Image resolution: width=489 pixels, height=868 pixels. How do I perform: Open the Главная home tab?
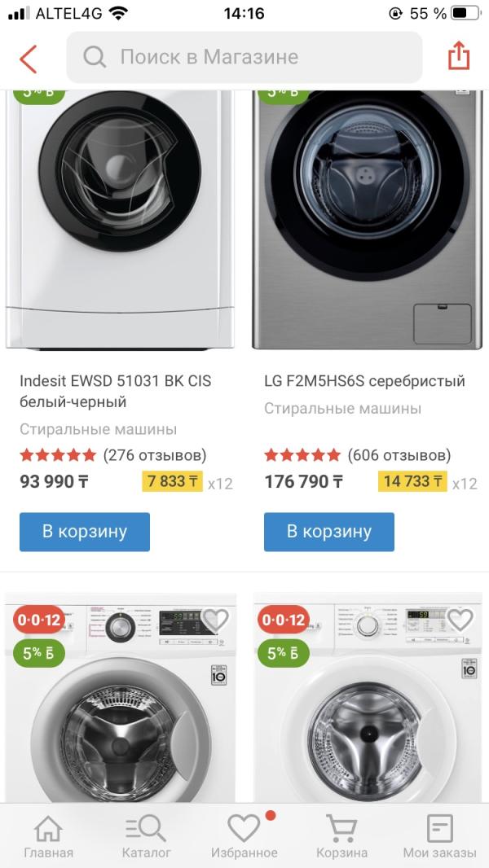tap(48, 837)
